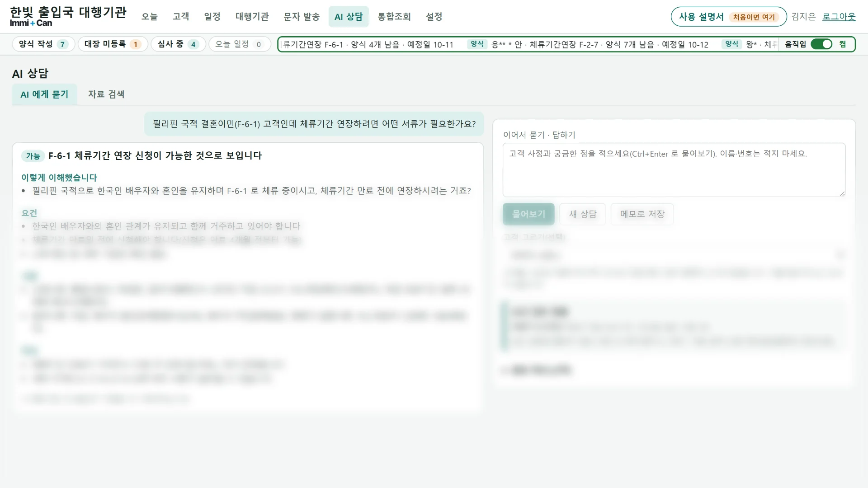Open the blurred 고객 고르기 dropdown

tap(674, 255)
